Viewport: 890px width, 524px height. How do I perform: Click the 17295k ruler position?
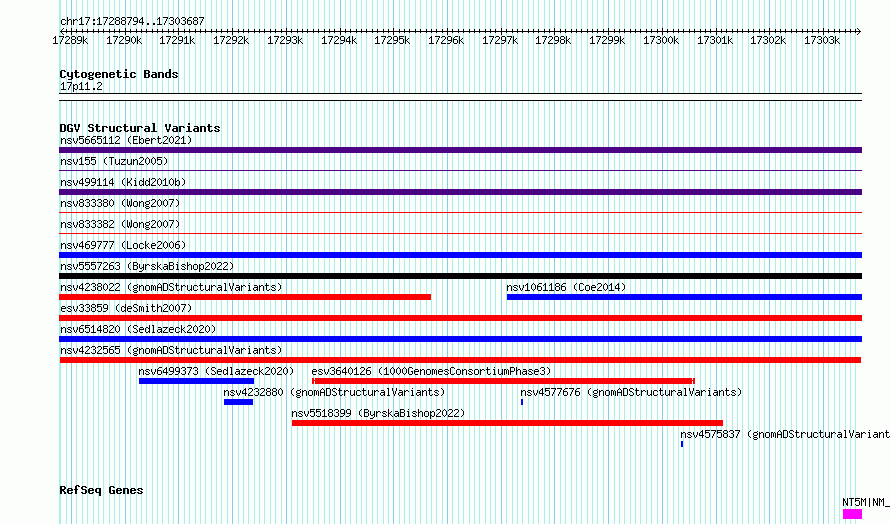(392, 40)
